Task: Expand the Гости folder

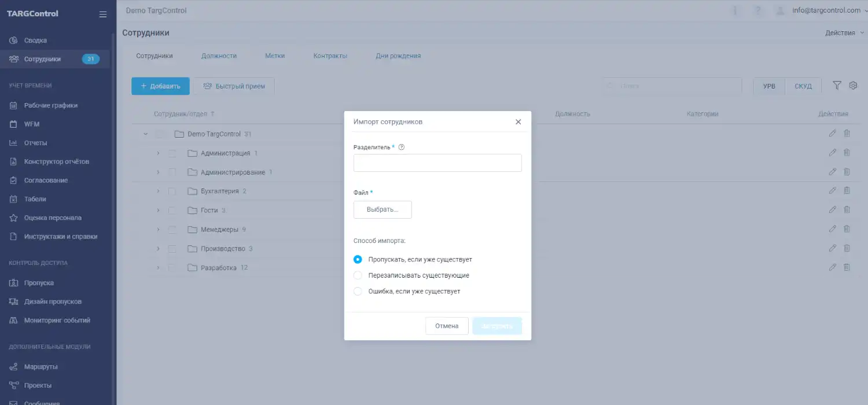Action: [157, 211]
